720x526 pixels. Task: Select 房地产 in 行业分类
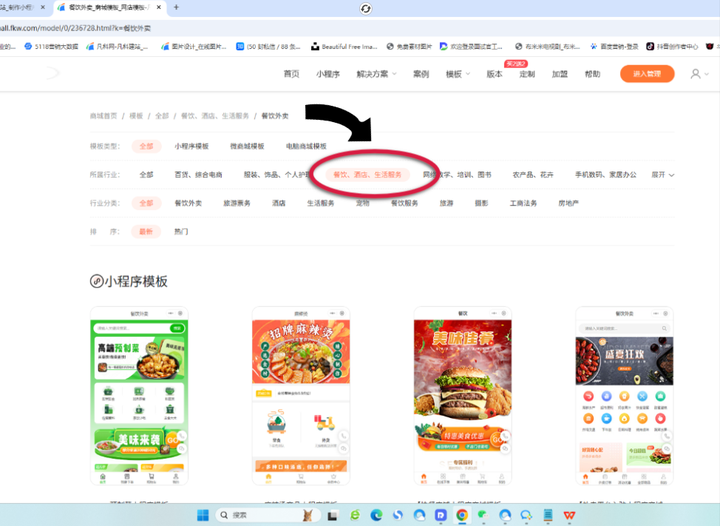click(x=568, y=203)
